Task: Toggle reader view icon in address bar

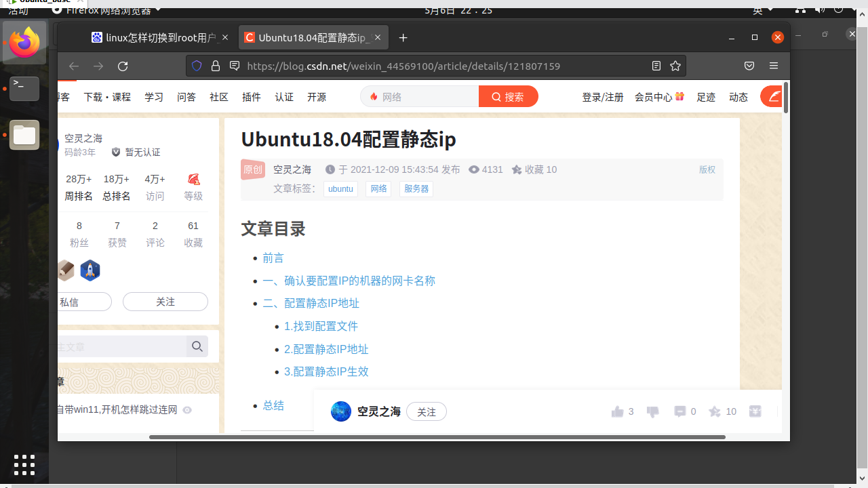Action: pyautogui.click(x=656, y=66)
